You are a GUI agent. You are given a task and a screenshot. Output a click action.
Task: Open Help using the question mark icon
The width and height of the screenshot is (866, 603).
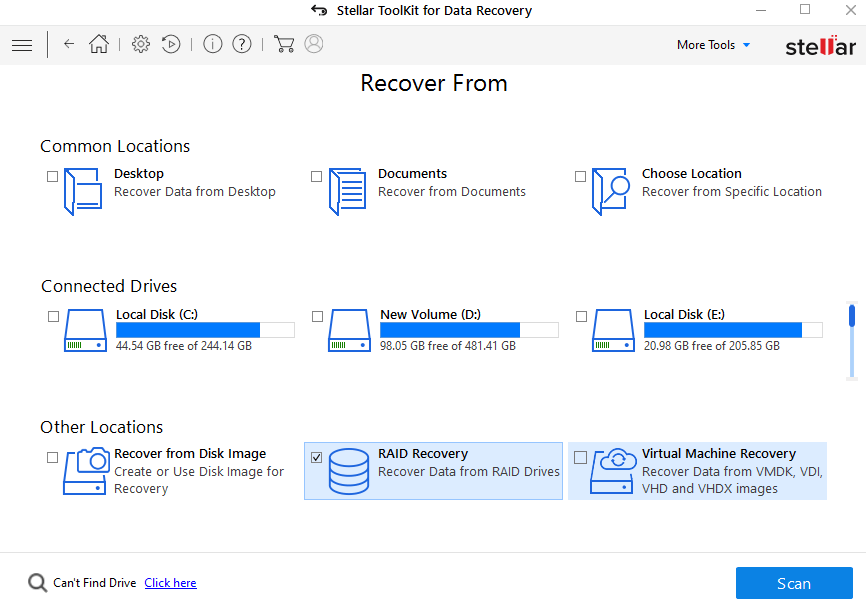click(x=242, y=44)
